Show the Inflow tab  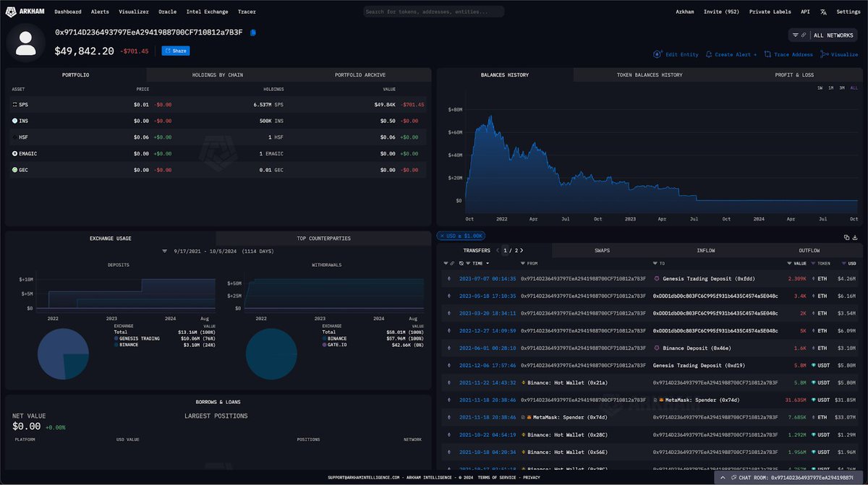pyautogui.click(x=705, y=251)
